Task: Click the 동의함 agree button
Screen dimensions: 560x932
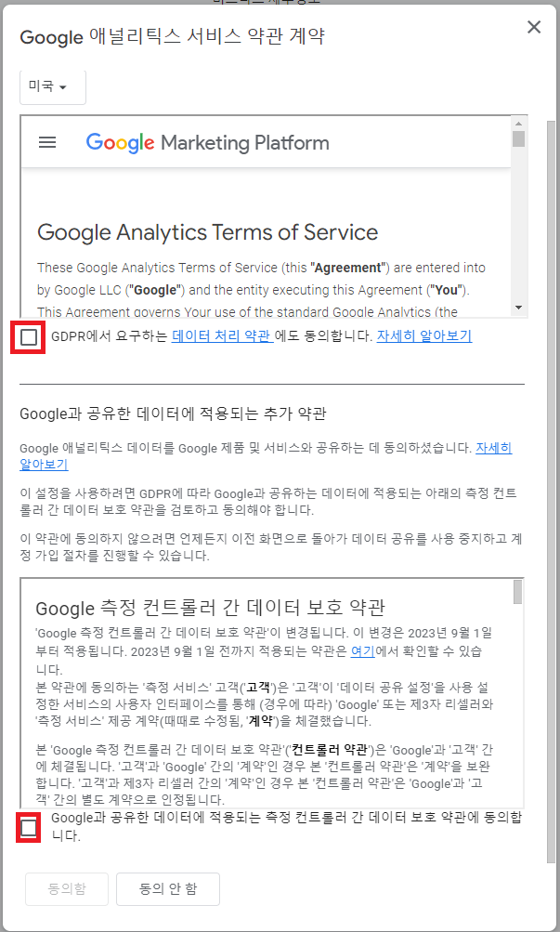Action: (66, 888)
